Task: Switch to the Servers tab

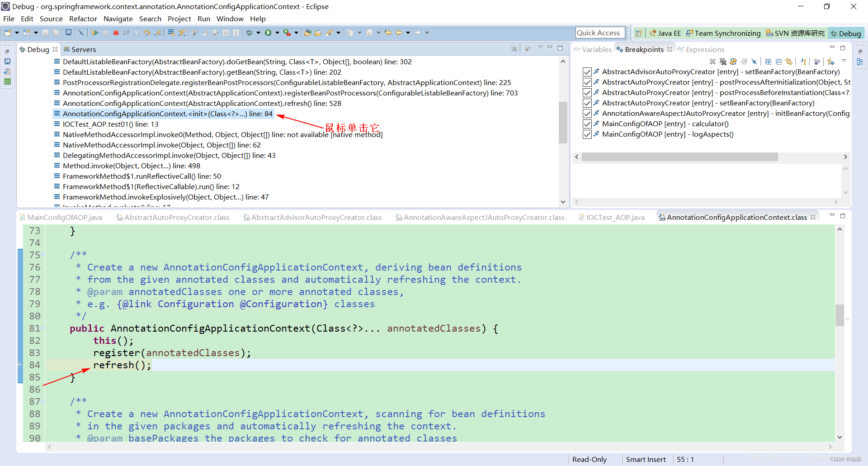Action: pyautogui.click(x=80, y=49)
